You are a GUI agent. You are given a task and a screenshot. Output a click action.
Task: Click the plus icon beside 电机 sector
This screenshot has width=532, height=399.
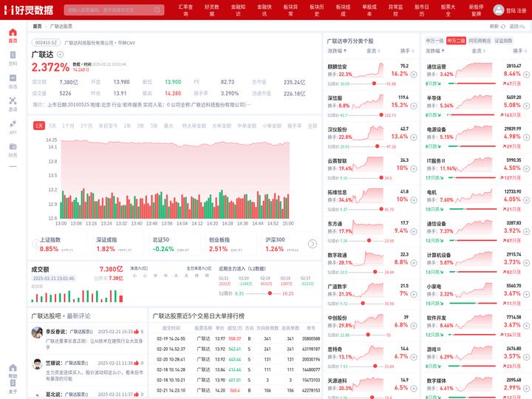click(526, 199)
